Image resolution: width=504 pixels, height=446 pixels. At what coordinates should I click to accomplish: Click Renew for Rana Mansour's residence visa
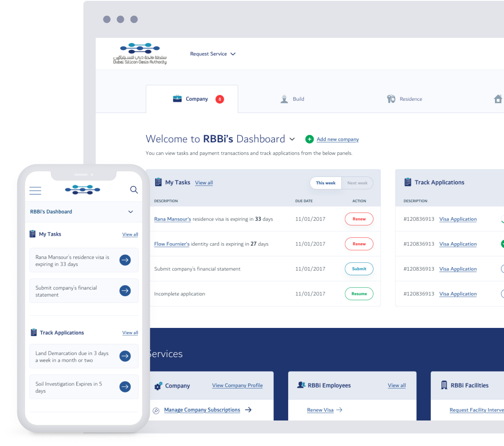359,219
